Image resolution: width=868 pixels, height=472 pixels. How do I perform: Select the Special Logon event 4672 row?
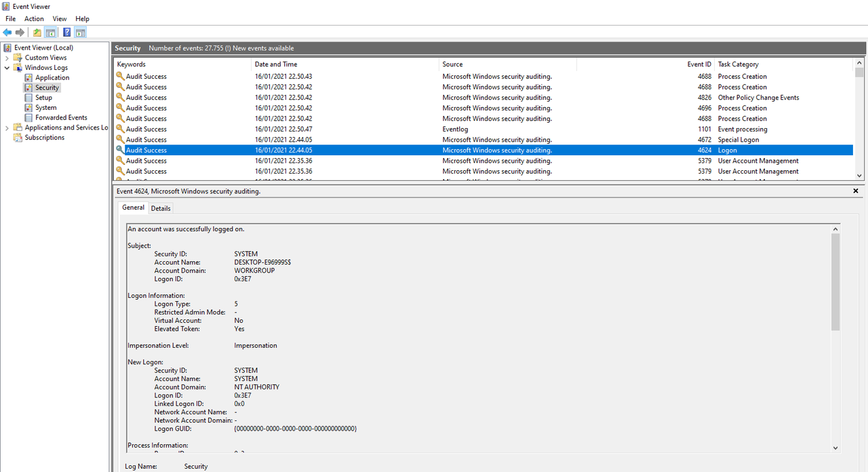[x=483, y=140]
